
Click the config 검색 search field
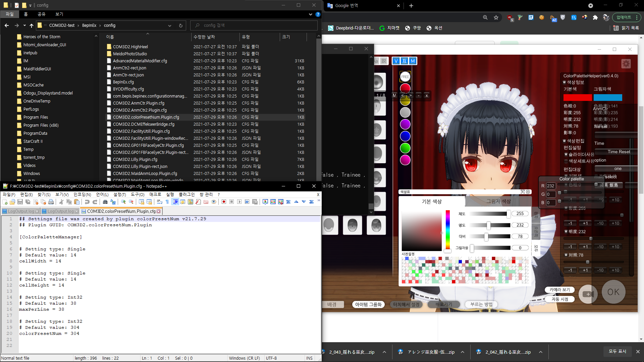[254, 25]
